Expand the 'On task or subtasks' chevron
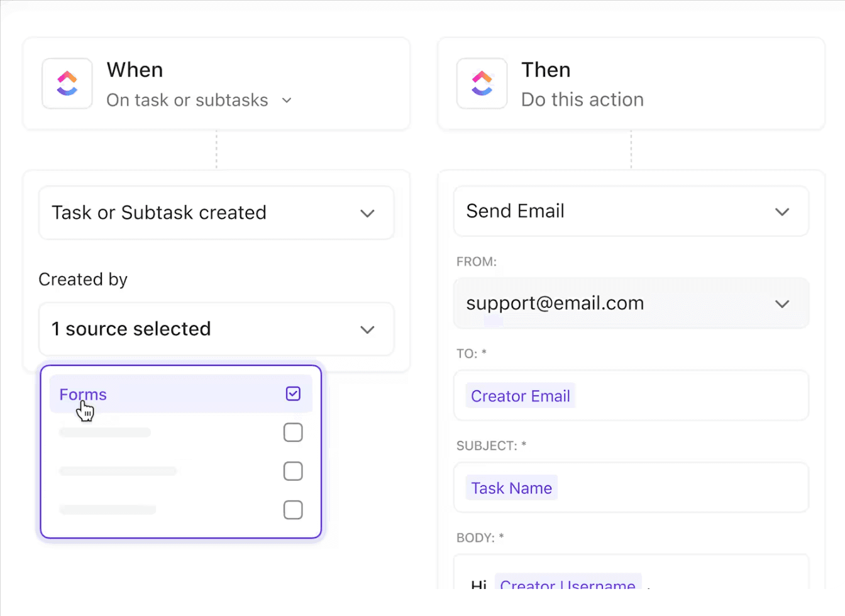The height and width of the screenshot is (616, 845). 287,100
